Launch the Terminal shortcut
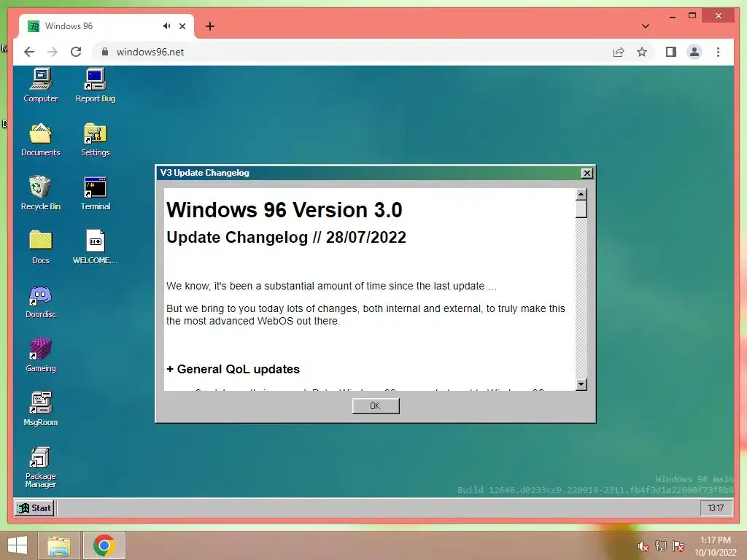 coord(96,193)
